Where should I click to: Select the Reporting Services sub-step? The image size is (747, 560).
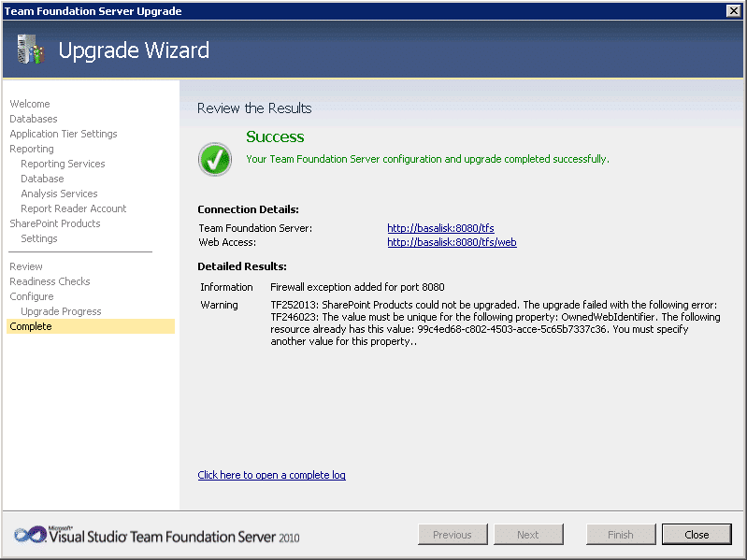point(63,164)
